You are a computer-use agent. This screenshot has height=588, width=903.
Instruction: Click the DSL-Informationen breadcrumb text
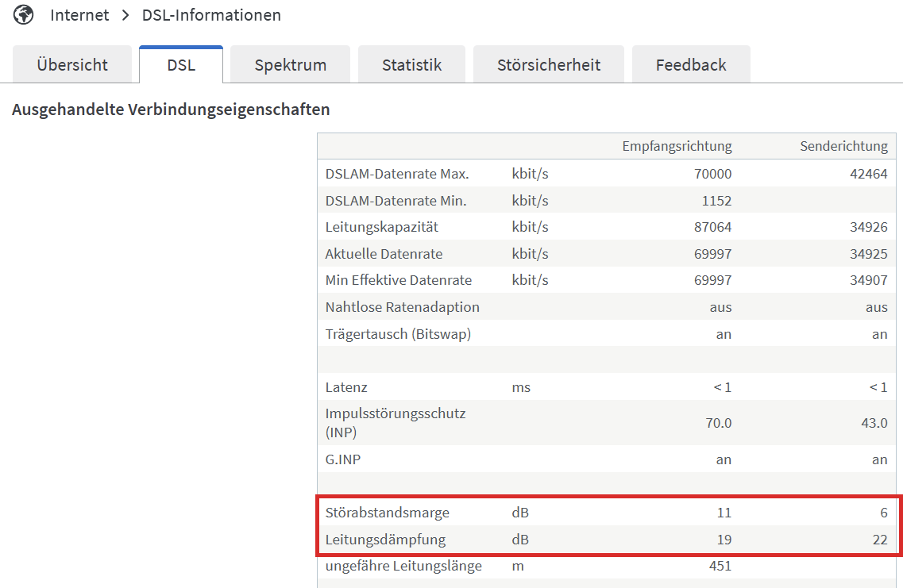pyautogui.click(x=211, y=15)
